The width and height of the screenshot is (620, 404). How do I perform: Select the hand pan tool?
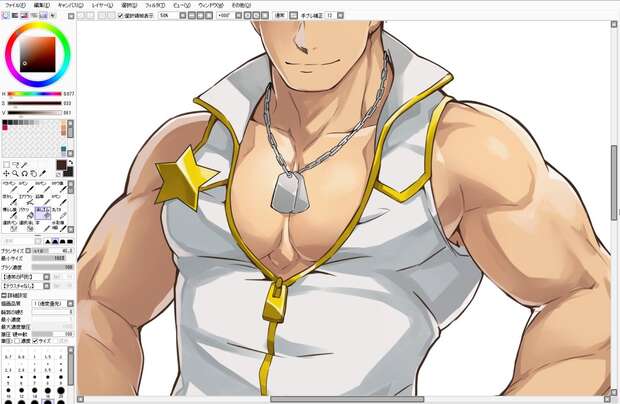coord(34,174)
